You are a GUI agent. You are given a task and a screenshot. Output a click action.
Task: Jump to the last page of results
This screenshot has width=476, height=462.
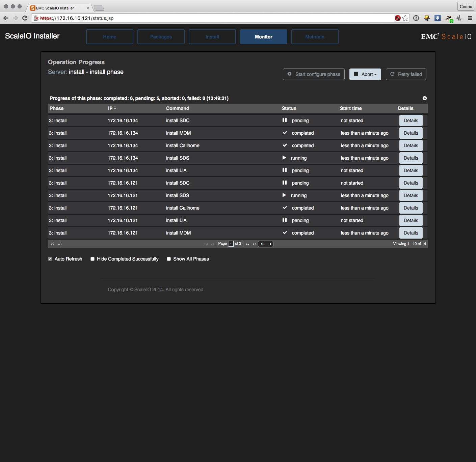click(x=254, y=244)
